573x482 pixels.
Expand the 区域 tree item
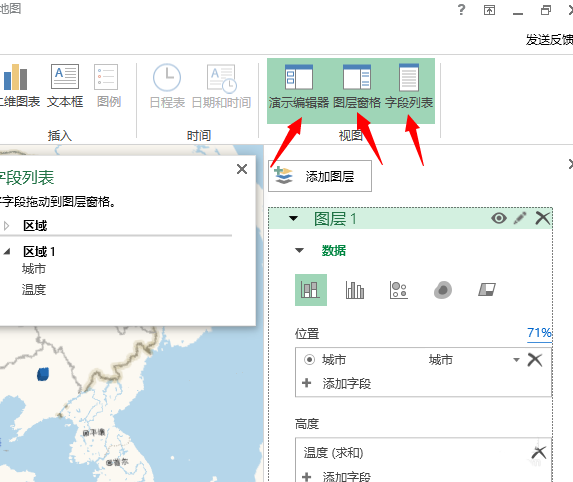(x=6, y=225)
